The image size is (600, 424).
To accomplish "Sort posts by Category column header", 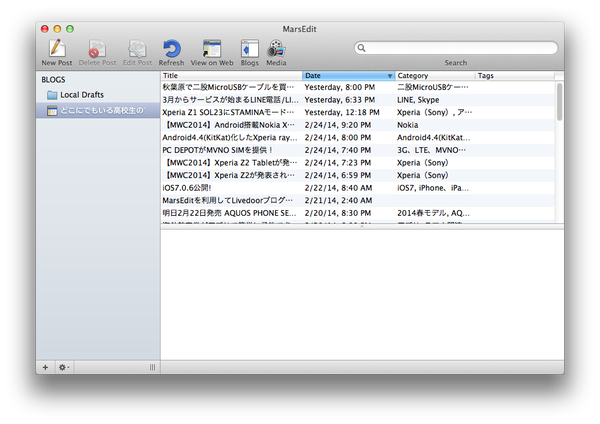I will point(435,76).
